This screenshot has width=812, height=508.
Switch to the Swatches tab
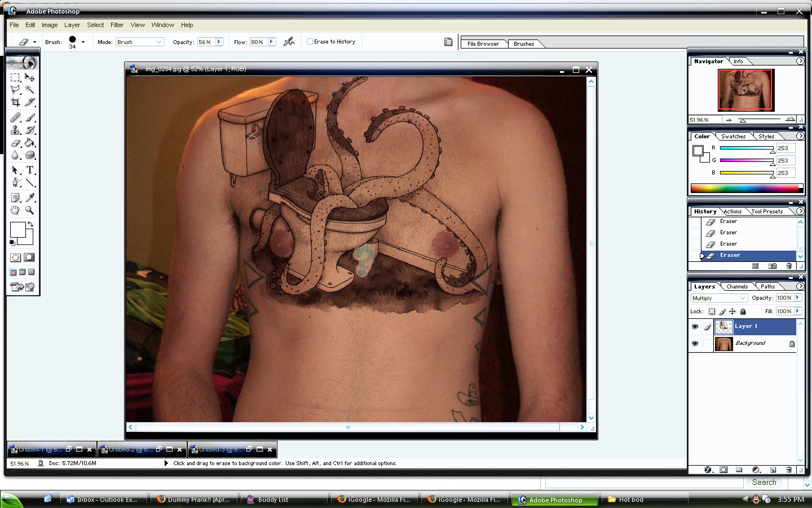tap(733, 137)
